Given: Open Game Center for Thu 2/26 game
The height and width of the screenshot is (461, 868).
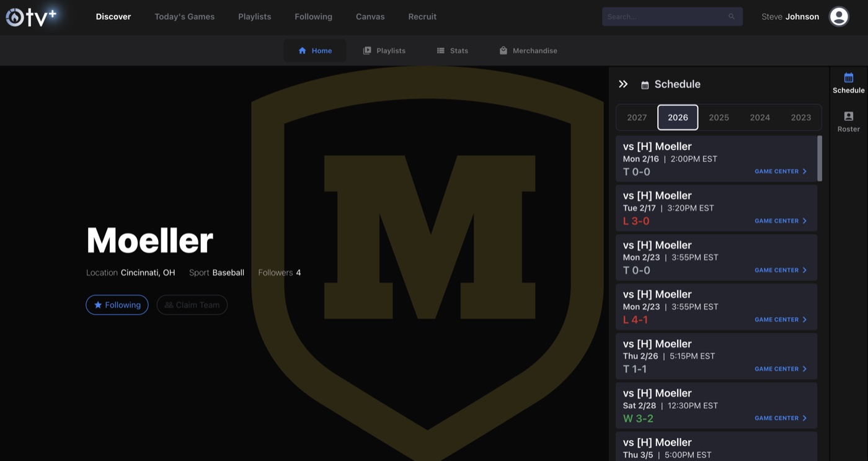Looking at the screenshot, I should pos(781,369).
